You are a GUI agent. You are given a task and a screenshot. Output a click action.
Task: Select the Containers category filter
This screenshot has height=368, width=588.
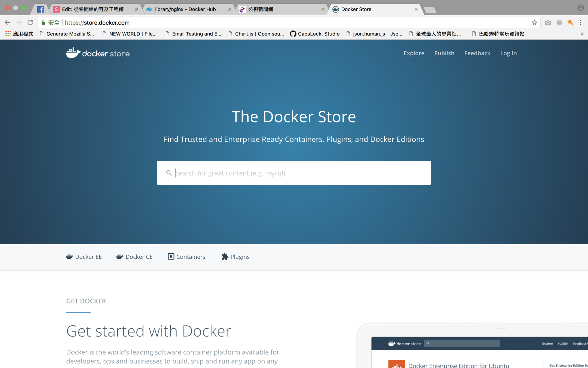tap(186, 257)
